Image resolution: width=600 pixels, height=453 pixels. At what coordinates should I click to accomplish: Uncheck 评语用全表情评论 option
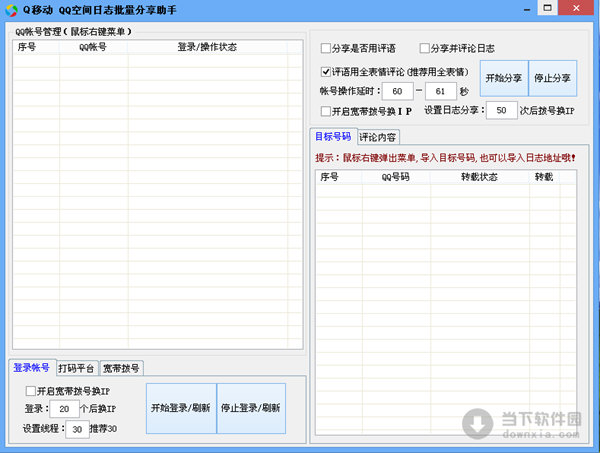point(326,72)
